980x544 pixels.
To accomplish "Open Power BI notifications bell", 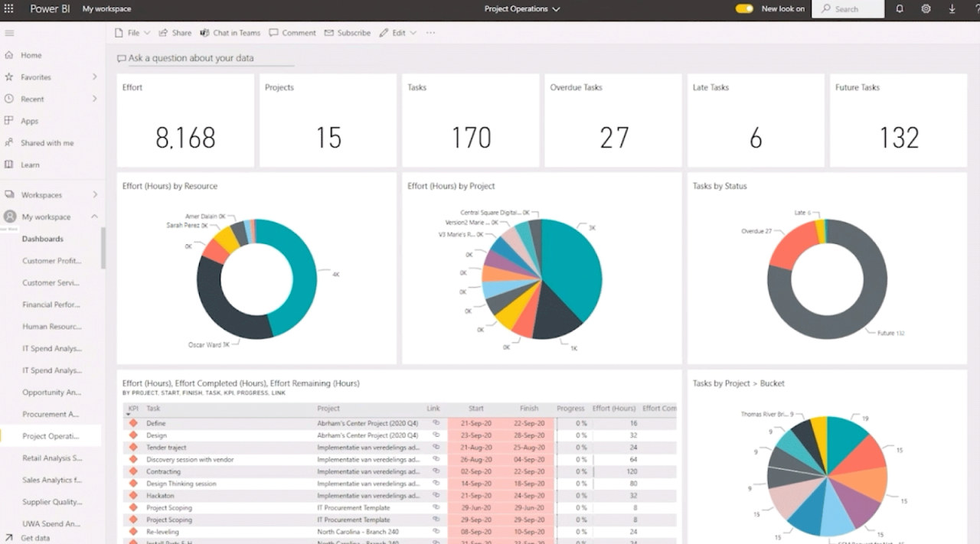I will click(900, 8).
